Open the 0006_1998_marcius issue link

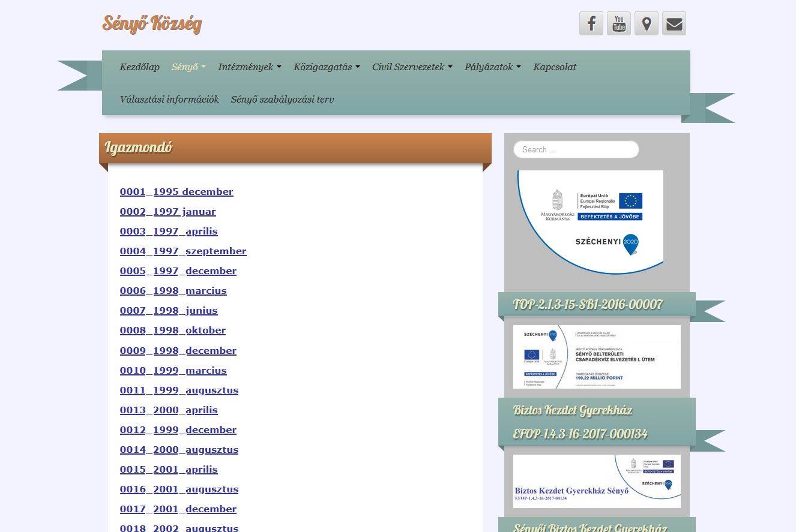click(173, 291)
